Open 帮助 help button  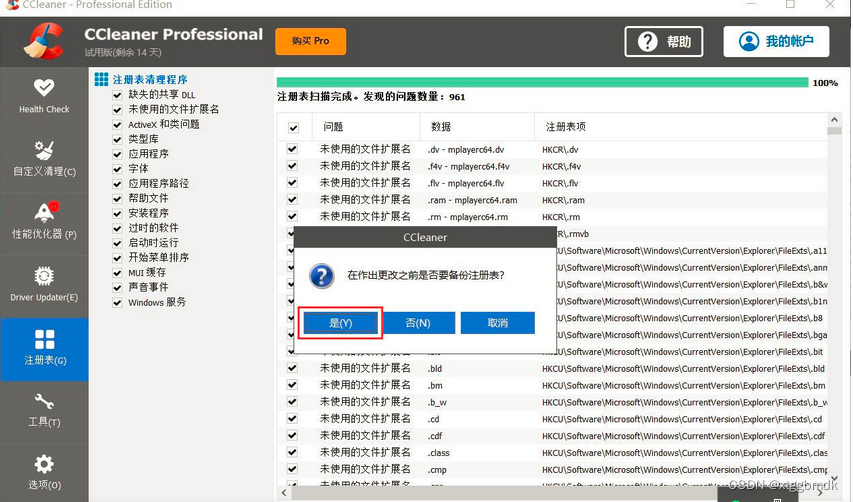[664, 41]
